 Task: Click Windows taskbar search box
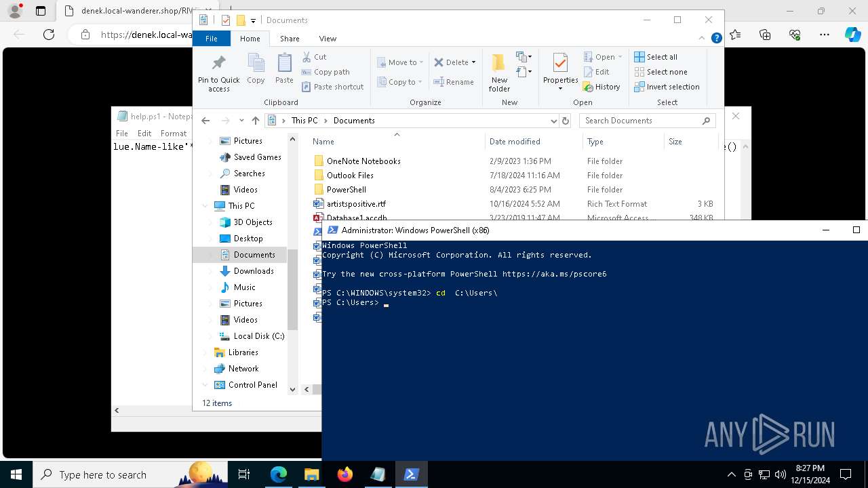(x=130, y=474)
